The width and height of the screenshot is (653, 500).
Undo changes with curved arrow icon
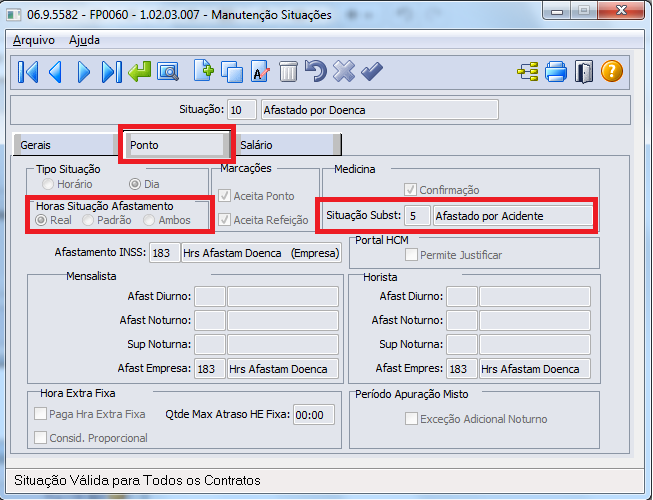pyautogui.click(x=316, y=71)
